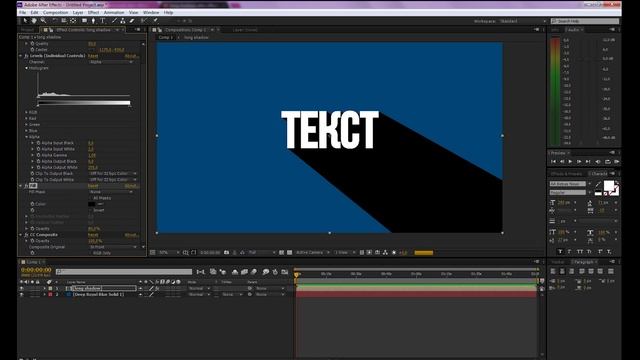
Task: Switch to the Project panel tab
Action: click(x=27, y=30)
